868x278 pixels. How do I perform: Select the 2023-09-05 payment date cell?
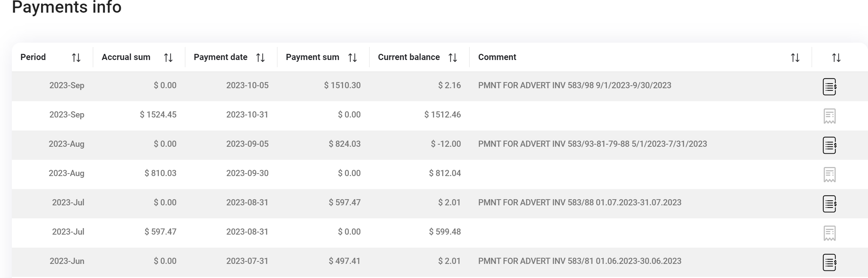point(247,144)
